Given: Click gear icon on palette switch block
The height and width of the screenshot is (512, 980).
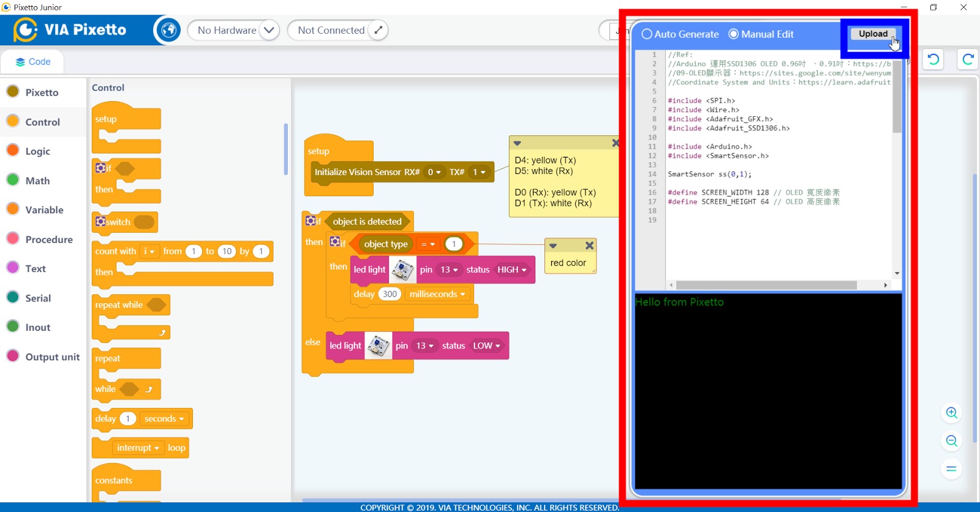Looking at the screenshot, I should [100, 222].
